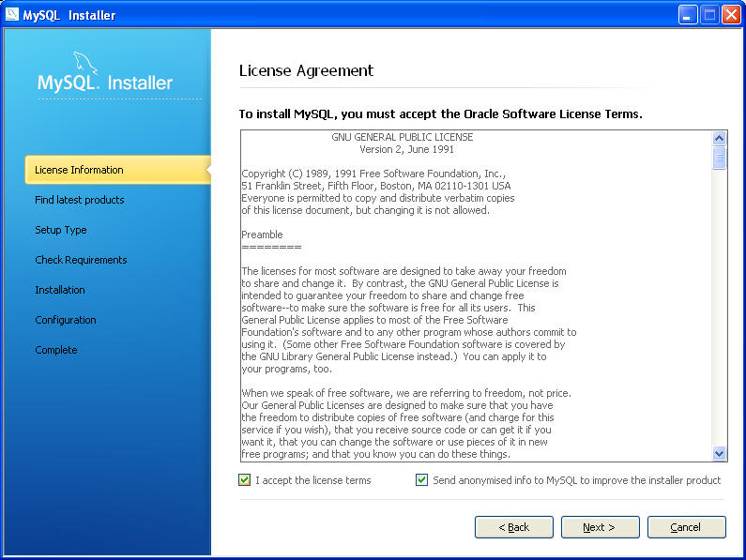
Task: Toggle 'I accept the license terms' checkbox
Action: 245,480
